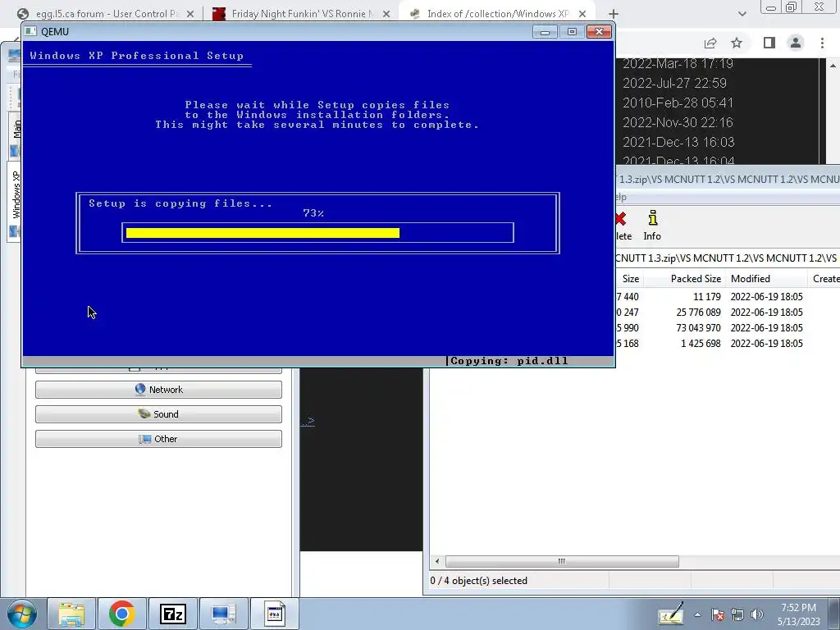Viewport: 840px width, 630px height.
Task: Click the 7-Zip horizontal scrollbar thumb
Action: pos(562,561)
